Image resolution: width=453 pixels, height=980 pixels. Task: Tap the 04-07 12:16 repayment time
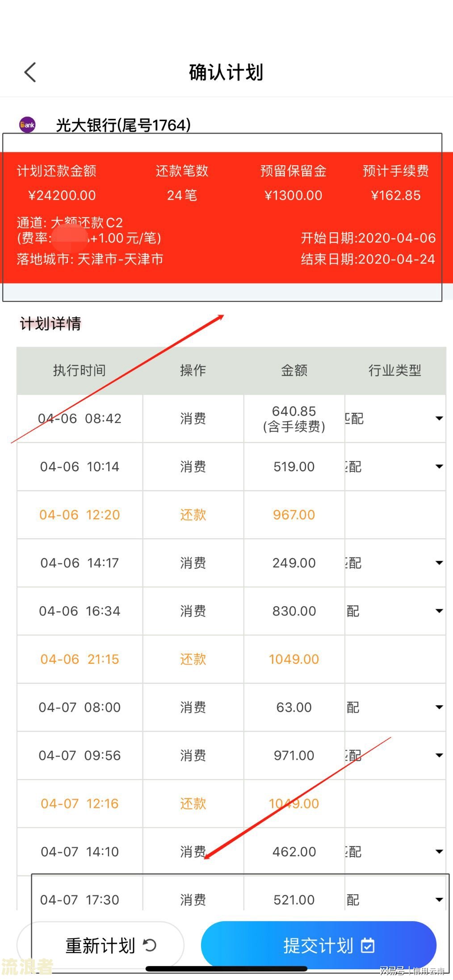click(80, 803)
